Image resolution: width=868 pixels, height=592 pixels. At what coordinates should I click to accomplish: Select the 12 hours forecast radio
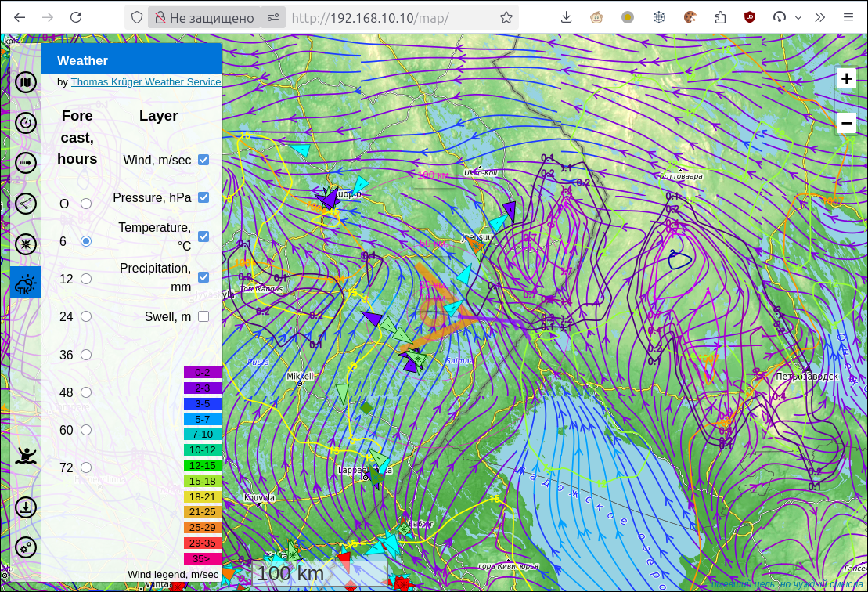[86, 279]
